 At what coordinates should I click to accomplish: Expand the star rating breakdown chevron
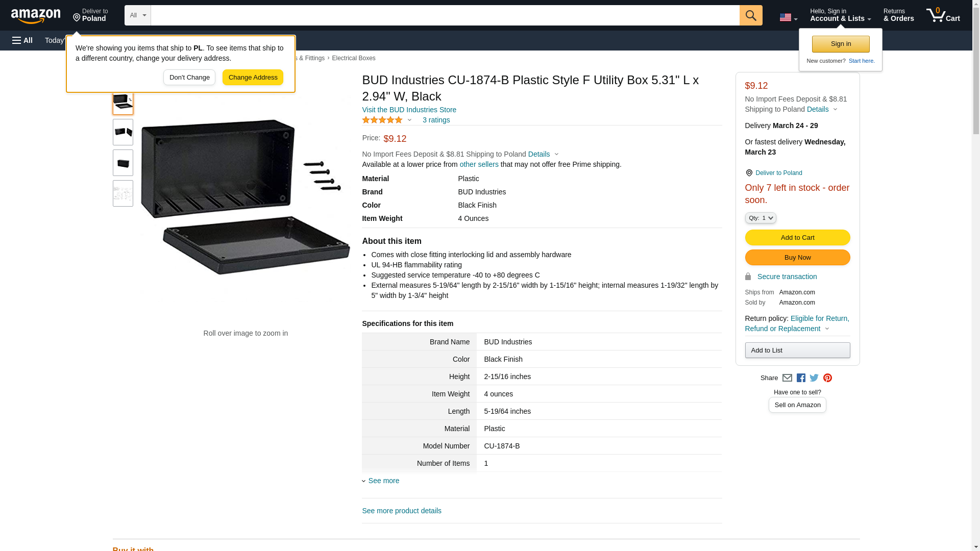tap(409, 120)
